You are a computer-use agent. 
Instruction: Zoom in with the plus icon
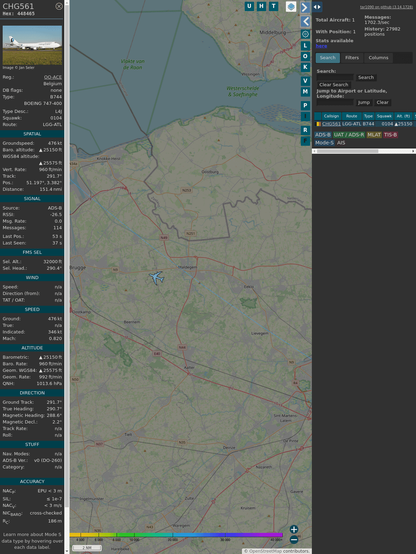[x=294, y=529]
